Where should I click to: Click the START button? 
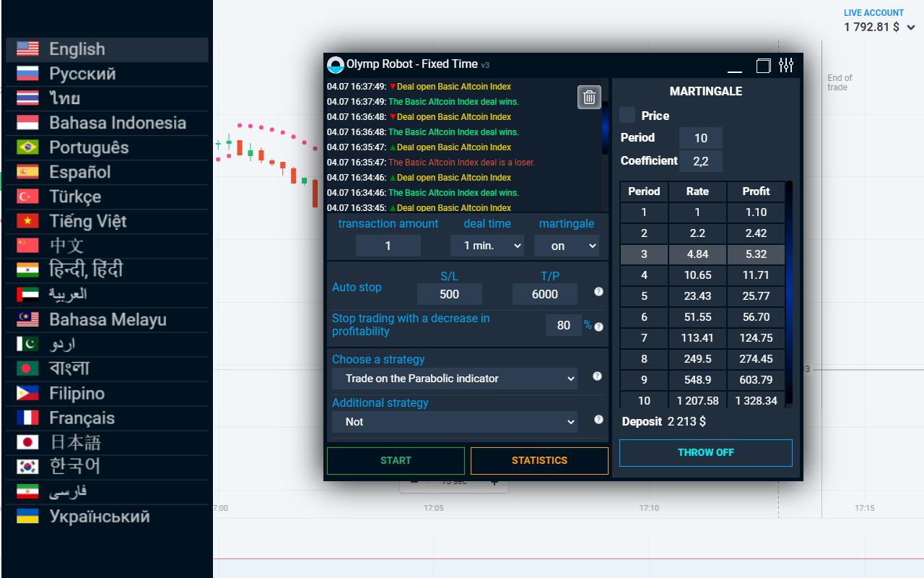pos(396,461)
